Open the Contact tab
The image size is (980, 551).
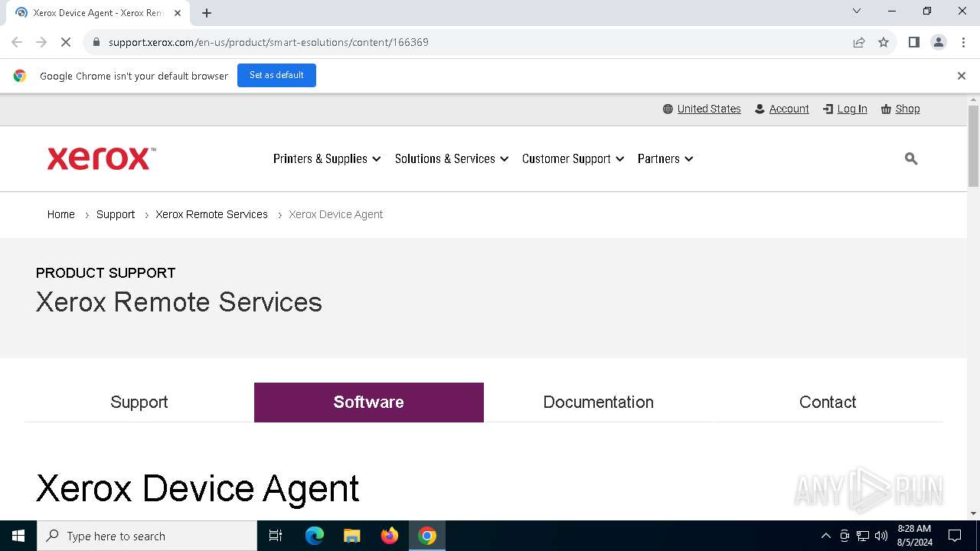(828, 403)
